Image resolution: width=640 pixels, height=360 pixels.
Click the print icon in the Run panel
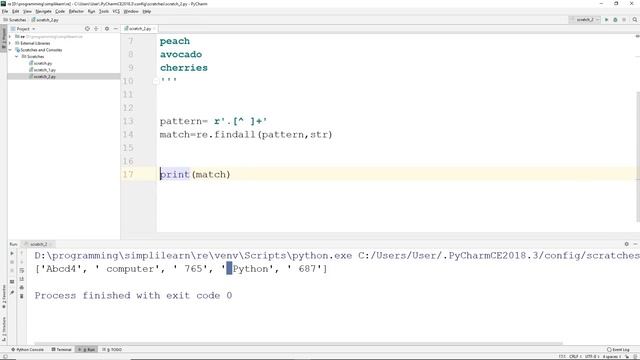tap(22, 288)
